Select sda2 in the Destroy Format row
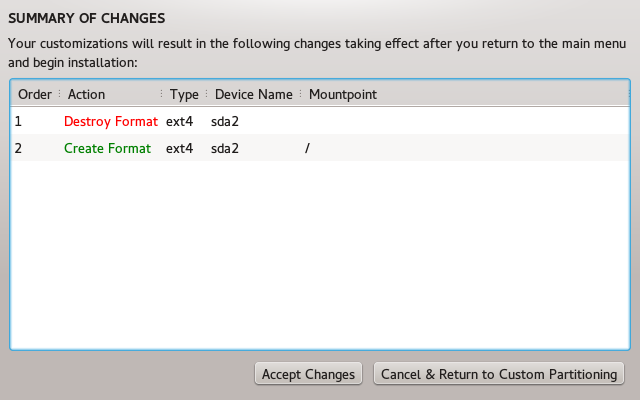 (x=225, y=121)
